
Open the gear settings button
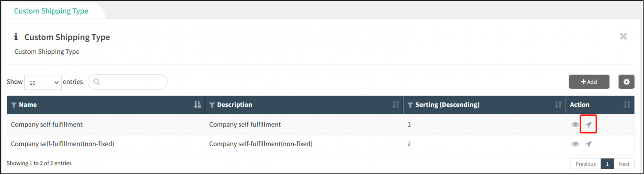click(626, 82)
